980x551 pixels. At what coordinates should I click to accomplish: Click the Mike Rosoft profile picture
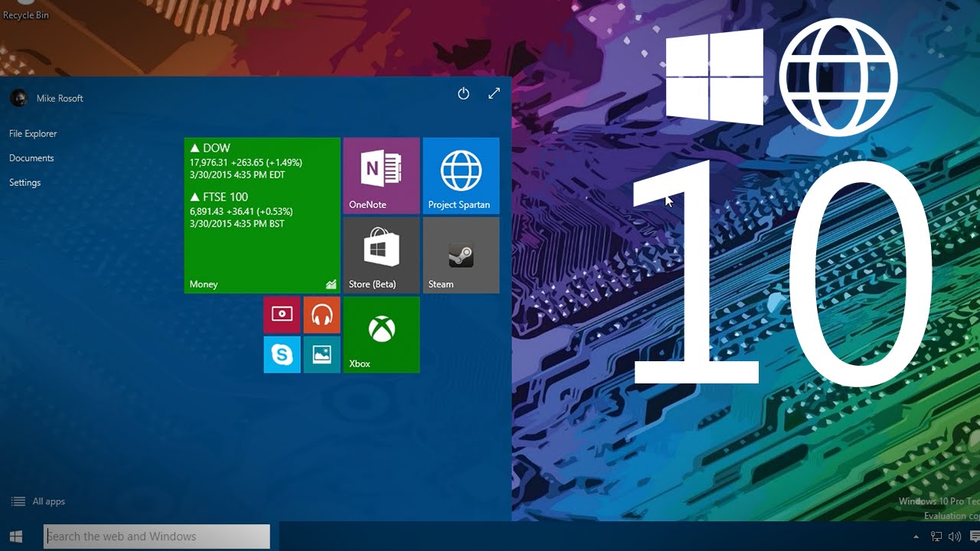(x=18, y=98)
